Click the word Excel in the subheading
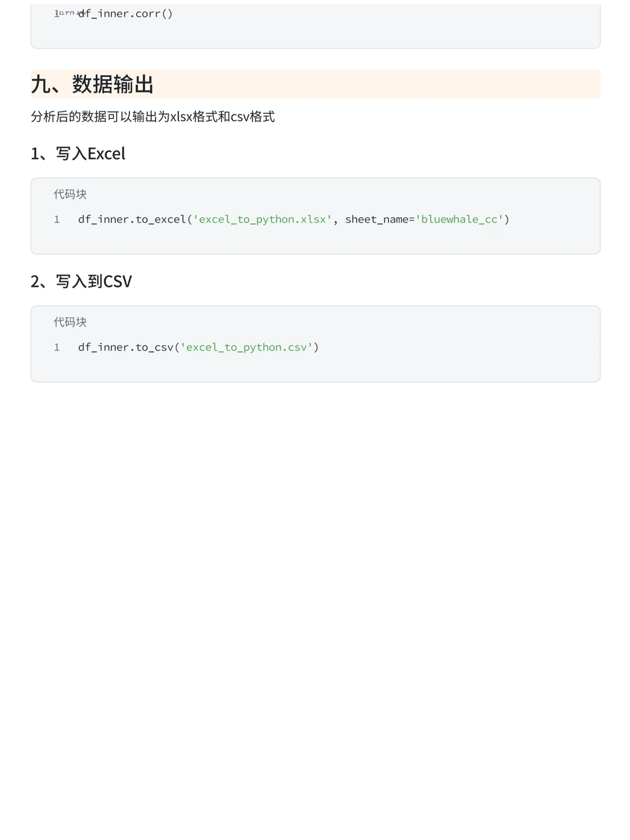This screenshot has height=840, width=630. (x=106, y=153)
